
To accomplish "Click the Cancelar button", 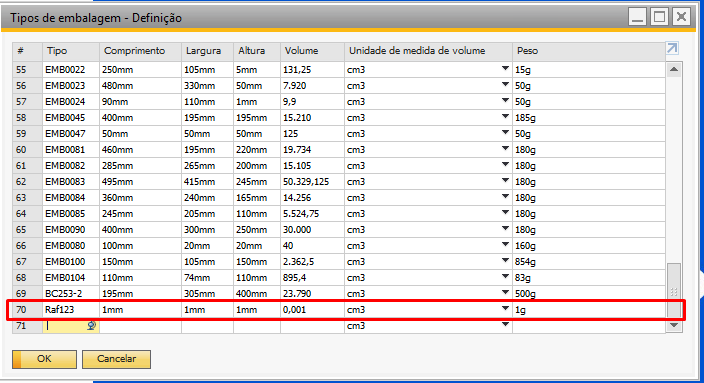I will click(x=116, y=359).
